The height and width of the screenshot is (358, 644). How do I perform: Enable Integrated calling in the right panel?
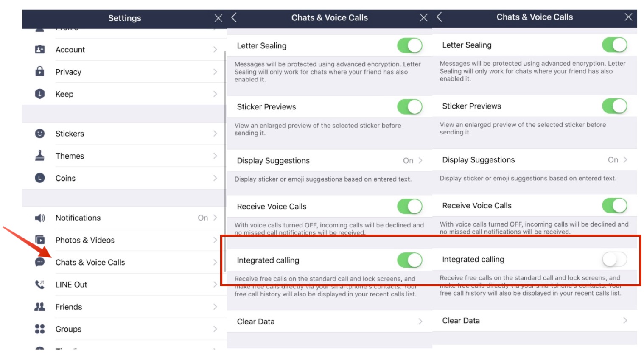pos(615,259)
